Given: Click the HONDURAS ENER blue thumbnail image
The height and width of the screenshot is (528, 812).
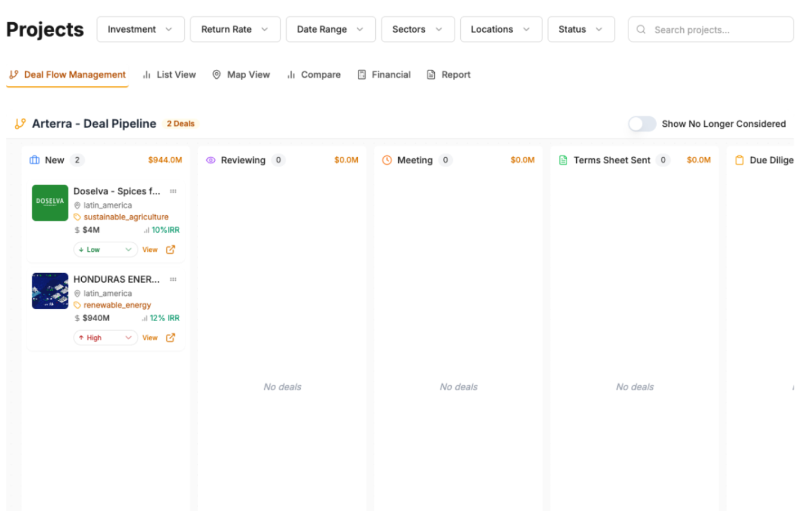Looking at the screenshot, I should (x=50, y=291).
